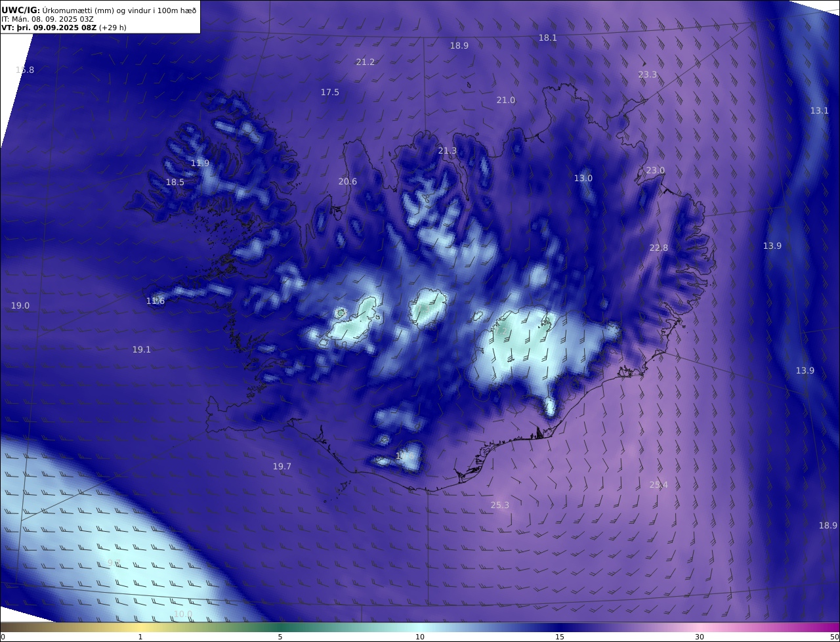Click the 19.1 value label
The width and height of the screenshot is (840, 642).
[x=142, y=349]
